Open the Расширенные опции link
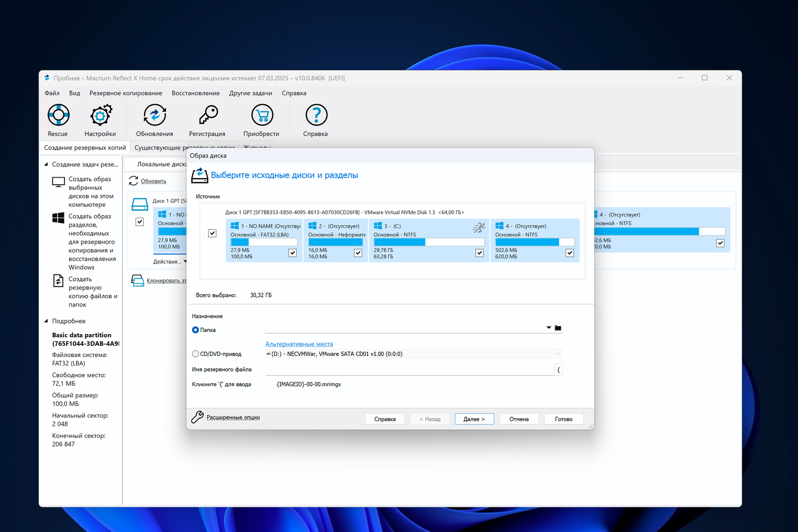The height and width of the screenshot is (532, 798). (x=233, y=418)
